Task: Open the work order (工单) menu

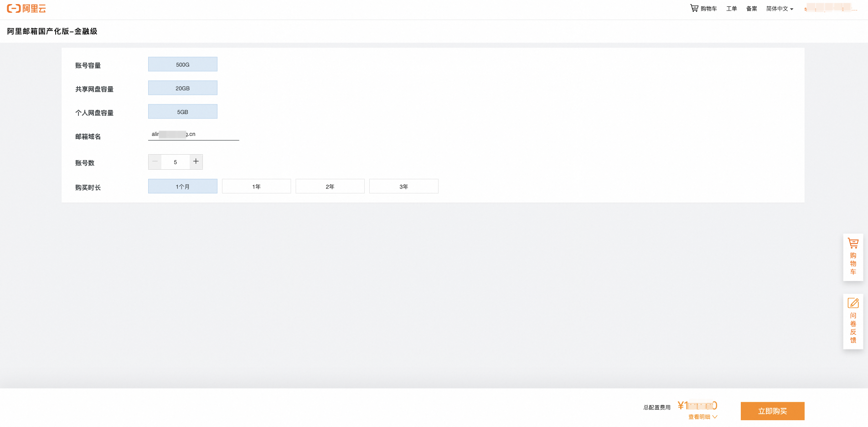Action: click(731, 9)
